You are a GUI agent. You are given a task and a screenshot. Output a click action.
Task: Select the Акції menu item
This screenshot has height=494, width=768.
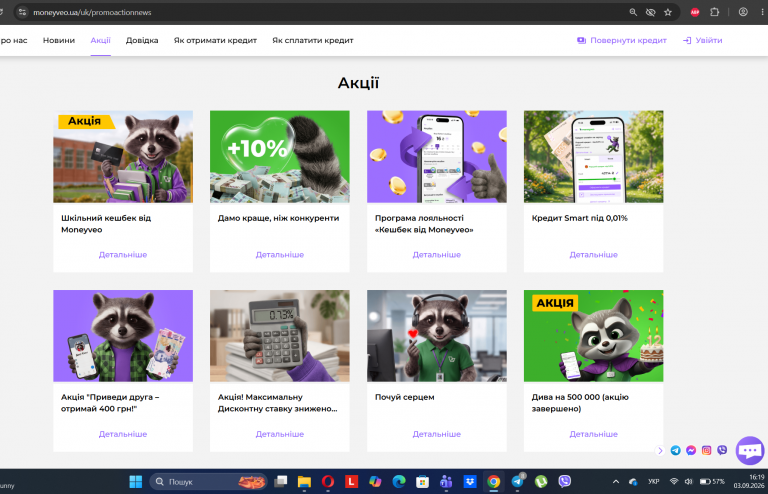coord(100,40)
